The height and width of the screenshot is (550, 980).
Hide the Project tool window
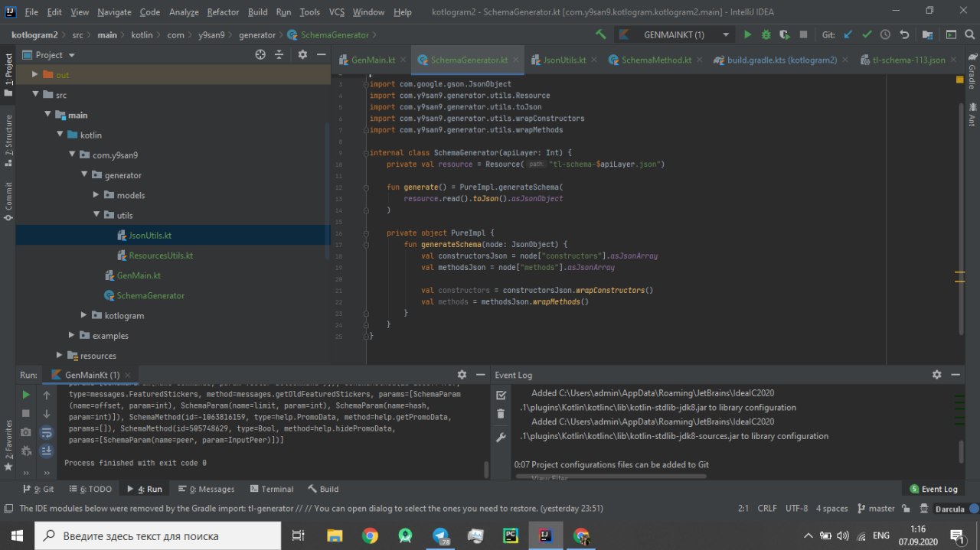(x=321, y=54)
